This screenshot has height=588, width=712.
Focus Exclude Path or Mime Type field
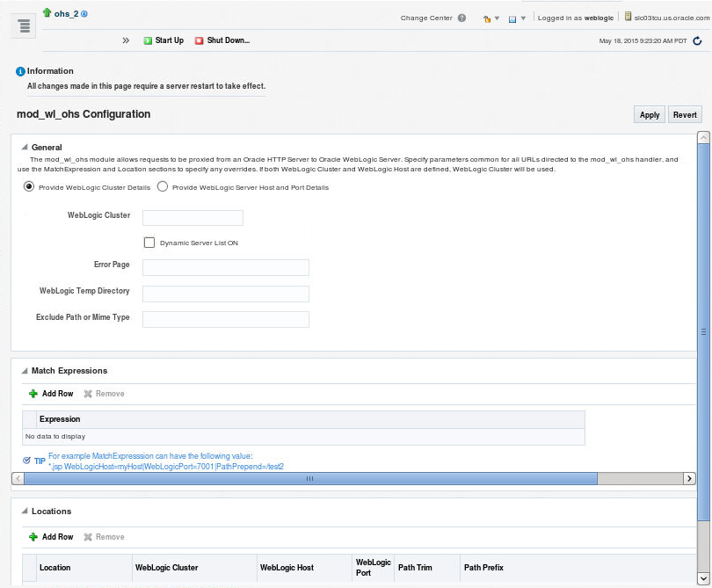tap(226, 319)
